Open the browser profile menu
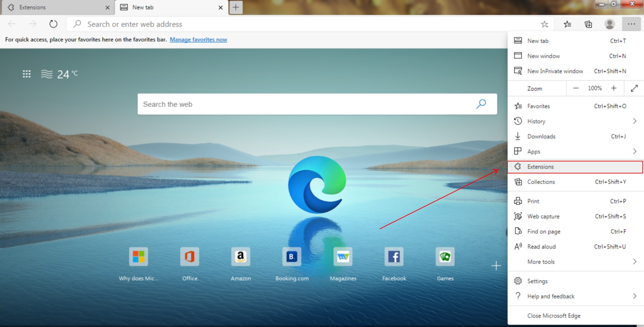Viewport: 644px width, 327px height. point(610,24)
